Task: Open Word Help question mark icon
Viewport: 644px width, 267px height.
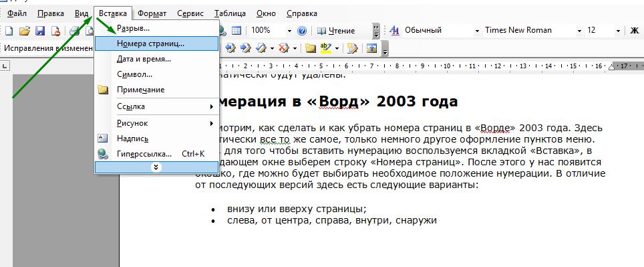Action: tap(302, 30)
